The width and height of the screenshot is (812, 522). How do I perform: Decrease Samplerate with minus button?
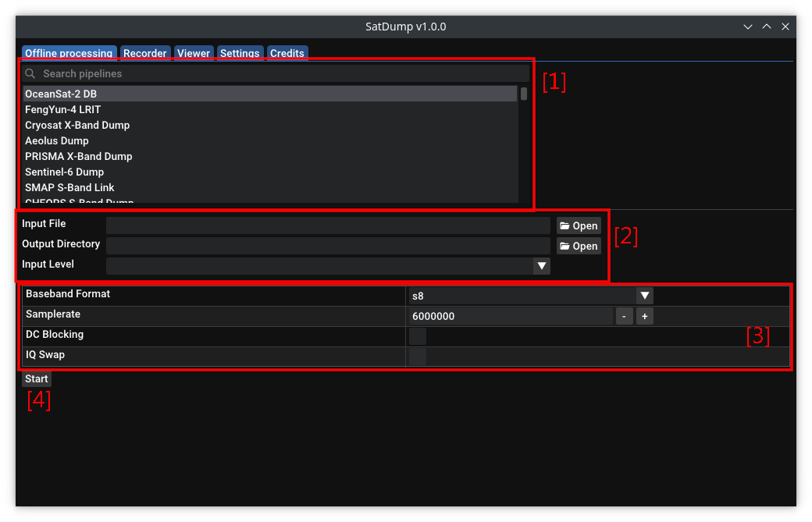point(624,315)
